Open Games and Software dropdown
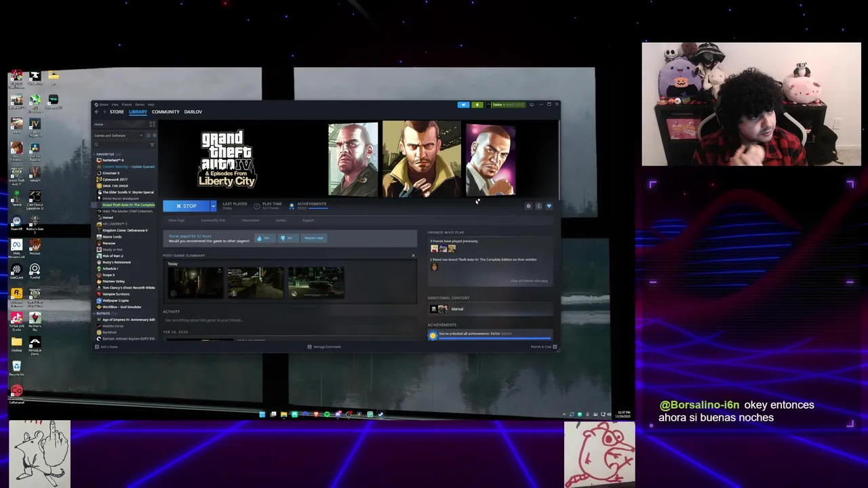 (x=119, y=136)
